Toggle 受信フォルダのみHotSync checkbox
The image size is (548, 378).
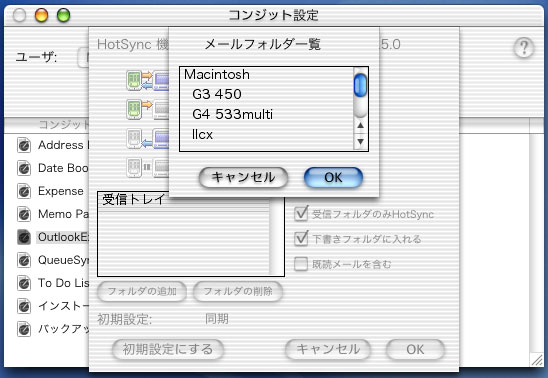pos(301,213)
